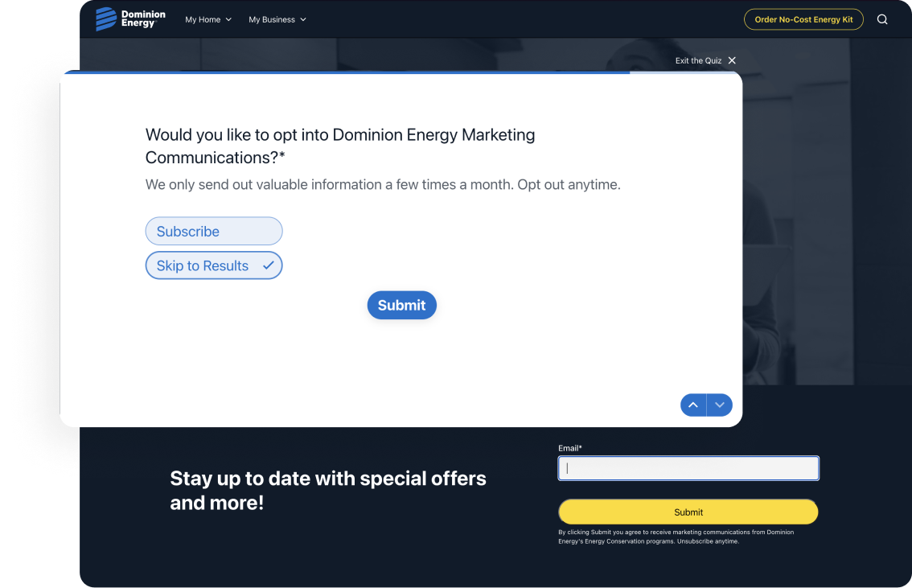Select the Skip to Results option
The height and width of the screenshot is (588, 912).
point(214,265)
